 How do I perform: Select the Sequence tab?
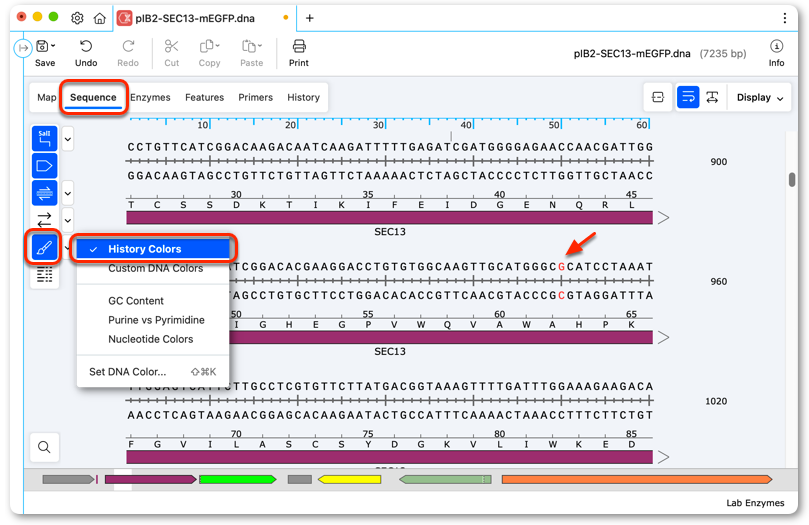pos(93,97)
